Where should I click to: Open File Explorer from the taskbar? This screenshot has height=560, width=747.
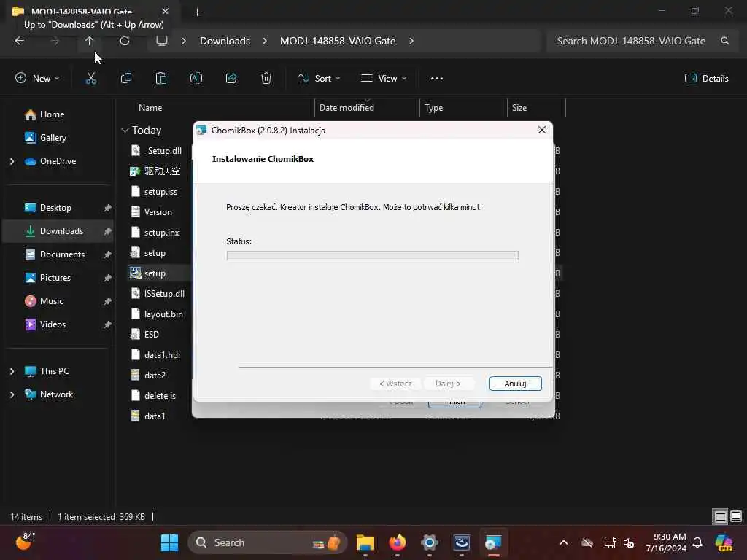[365, 542]
